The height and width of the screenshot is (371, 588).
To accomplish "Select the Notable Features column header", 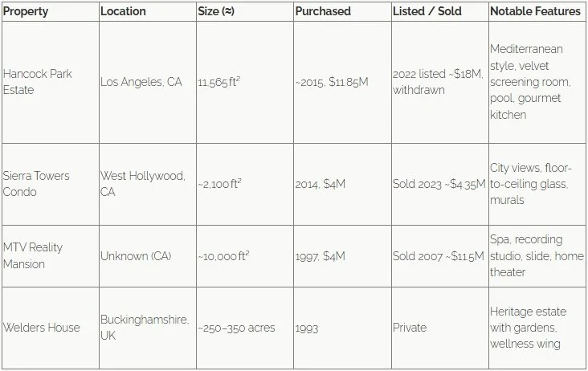I will (x=537, y=11).
